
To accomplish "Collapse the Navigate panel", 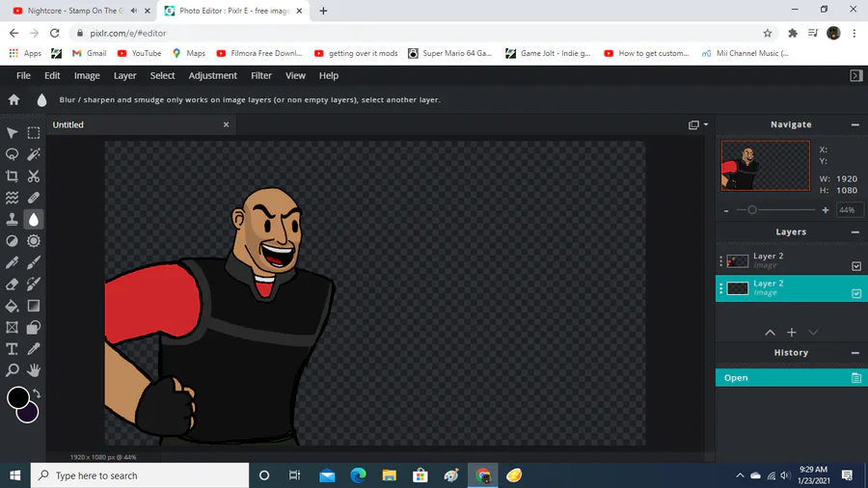I will 854,125.
